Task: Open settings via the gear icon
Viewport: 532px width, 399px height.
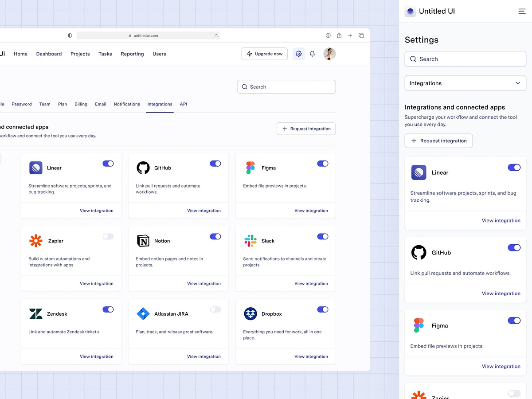Action: pos(298,54)
